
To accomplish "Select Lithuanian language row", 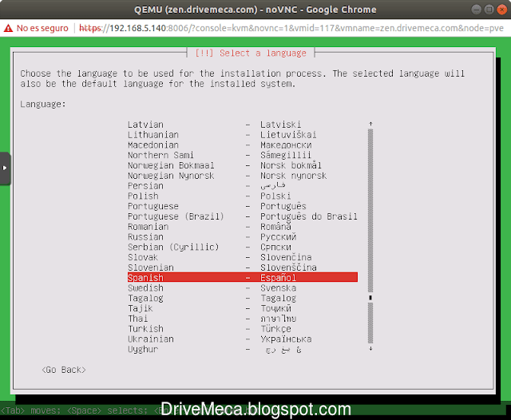I will [x=243, y=135].
